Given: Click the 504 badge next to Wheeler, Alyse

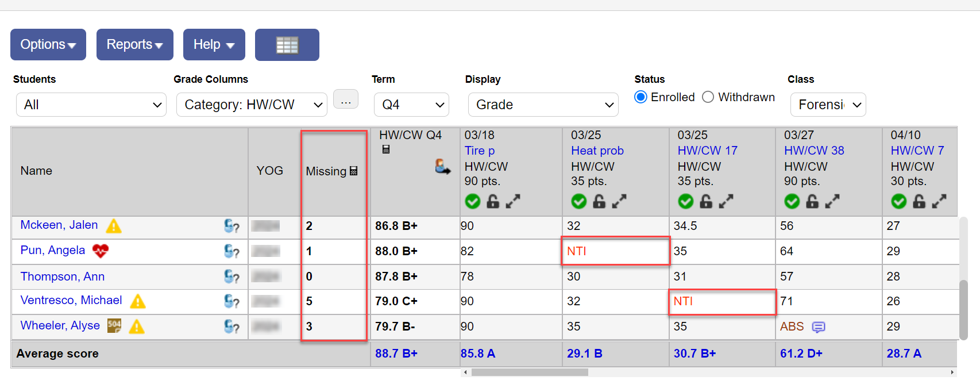Looking at the screenshot, I should click(x=114, y=326).
